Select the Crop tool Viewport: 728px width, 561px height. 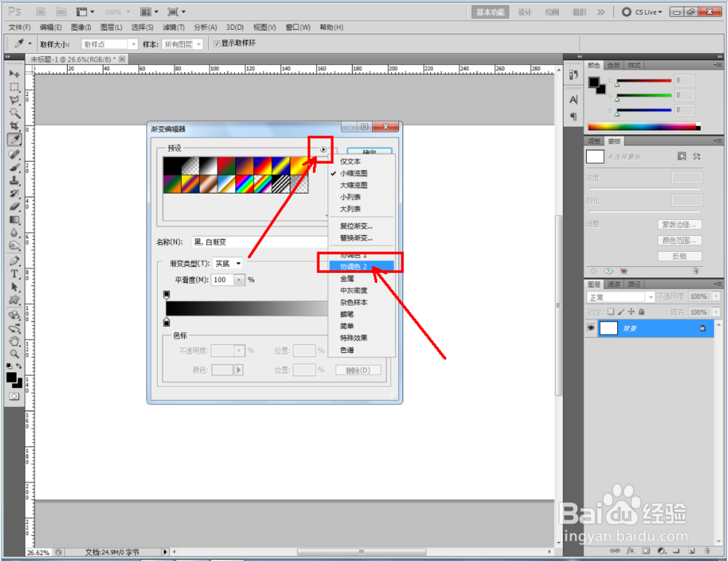coord(15,126)
